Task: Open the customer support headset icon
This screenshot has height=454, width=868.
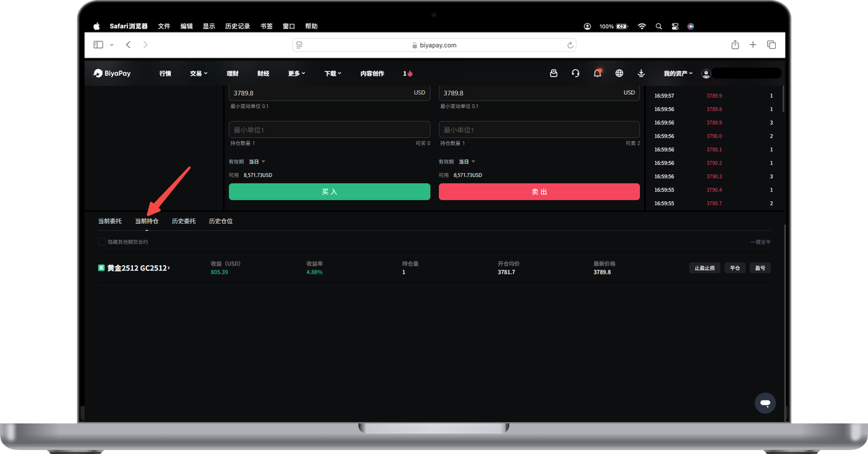Action: [575, 73]
